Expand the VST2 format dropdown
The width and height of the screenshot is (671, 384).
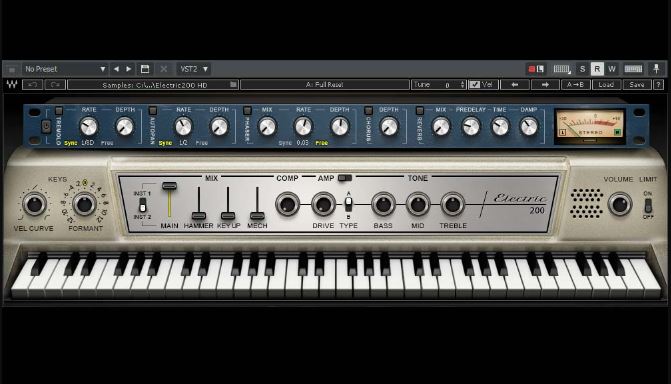tap(194, 69)
